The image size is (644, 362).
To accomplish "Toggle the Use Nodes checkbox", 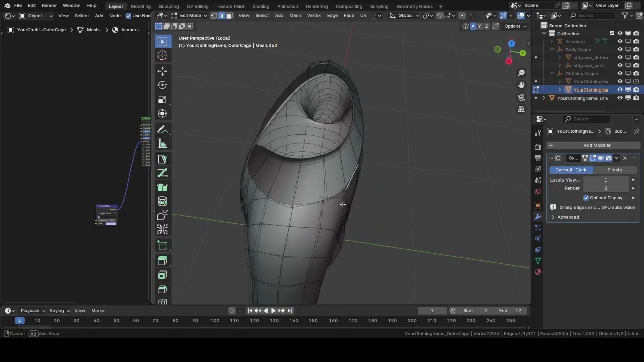I will coord(129,16).
